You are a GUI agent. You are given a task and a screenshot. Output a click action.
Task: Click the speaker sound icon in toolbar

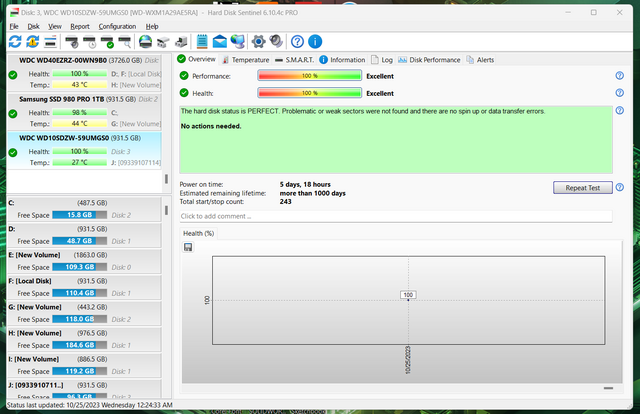(x=275, y=41)
